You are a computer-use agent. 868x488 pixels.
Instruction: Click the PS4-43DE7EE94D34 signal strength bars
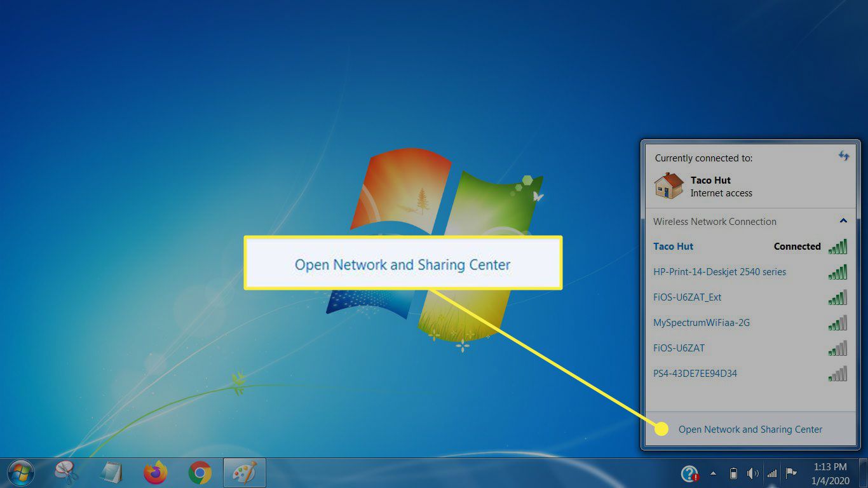click(837, 374)
